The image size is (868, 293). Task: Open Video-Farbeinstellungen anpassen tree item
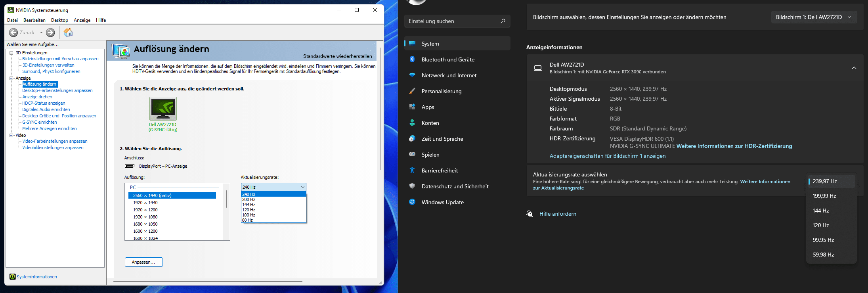pyautogui.click(x=55, y=141)
